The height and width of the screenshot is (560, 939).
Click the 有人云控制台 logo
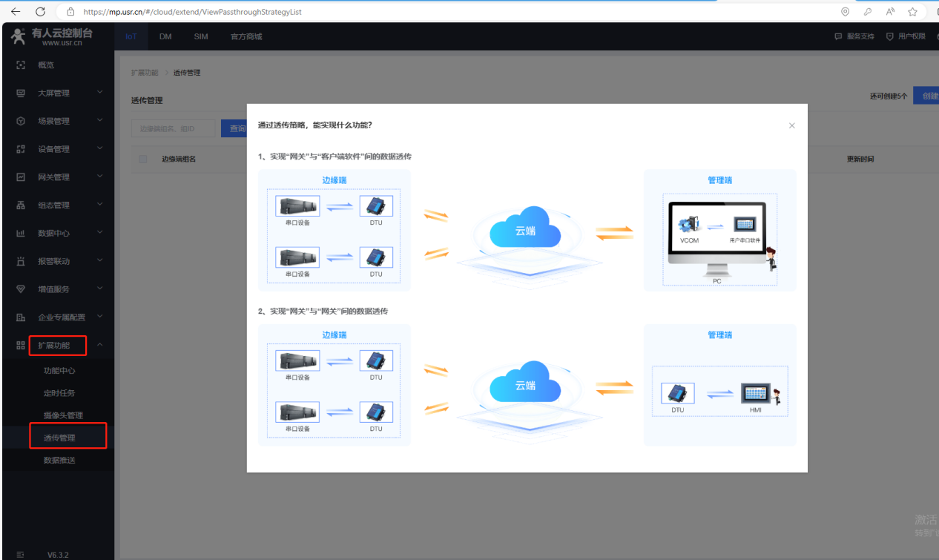point(53,36)
